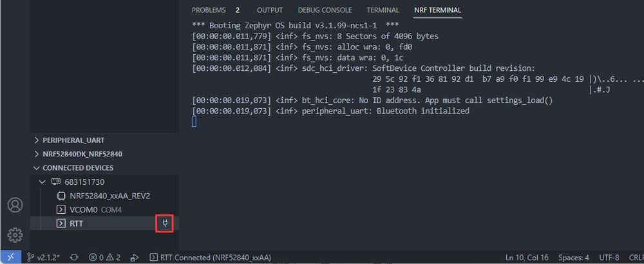Click the remote window icon in status bar
The image size is (644, 264).
point(11,257)
